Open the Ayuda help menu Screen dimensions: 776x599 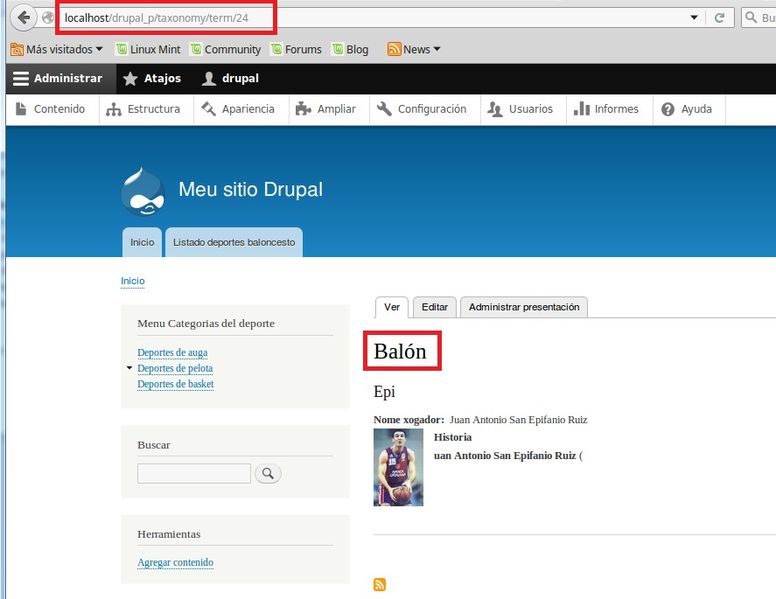pyautogui.click(x=687, y=109)
